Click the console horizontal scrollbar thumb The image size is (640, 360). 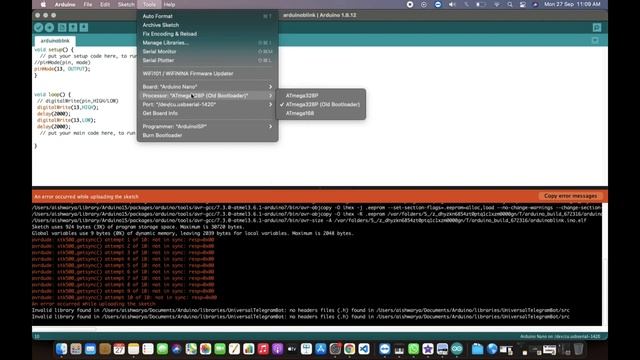click(64, 328)
